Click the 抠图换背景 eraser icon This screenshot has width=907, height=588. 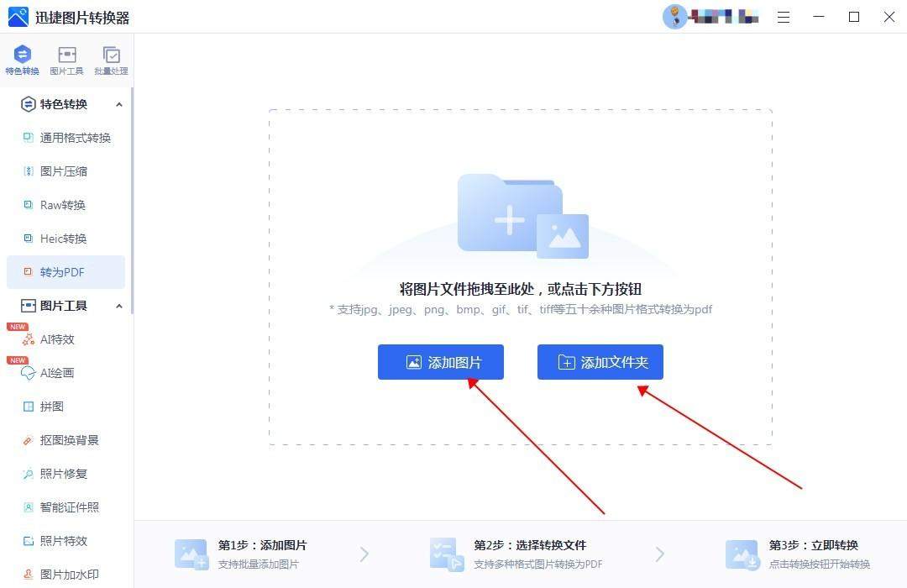[x=28, y=440]
